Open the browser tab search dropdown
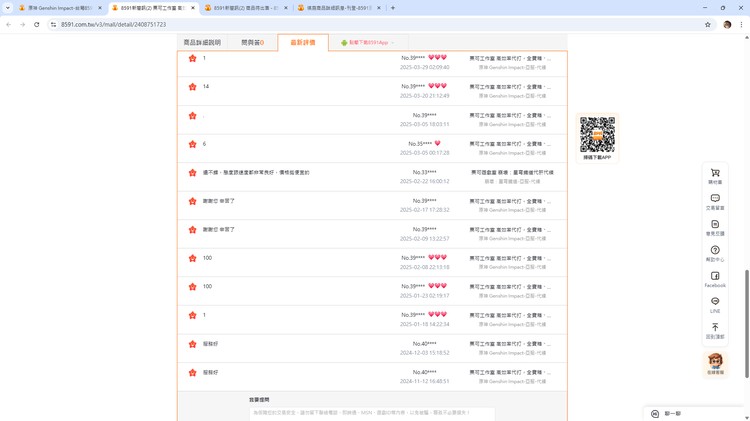The width and height of the screenshot is (750, 421). click(8, 8)
